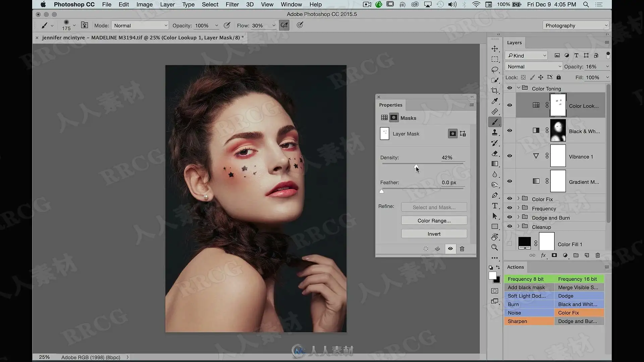Screen dimensions: 644x362
Task: Open Wi-Fi menu in menu bar
Action: click(x=476, y=4)
